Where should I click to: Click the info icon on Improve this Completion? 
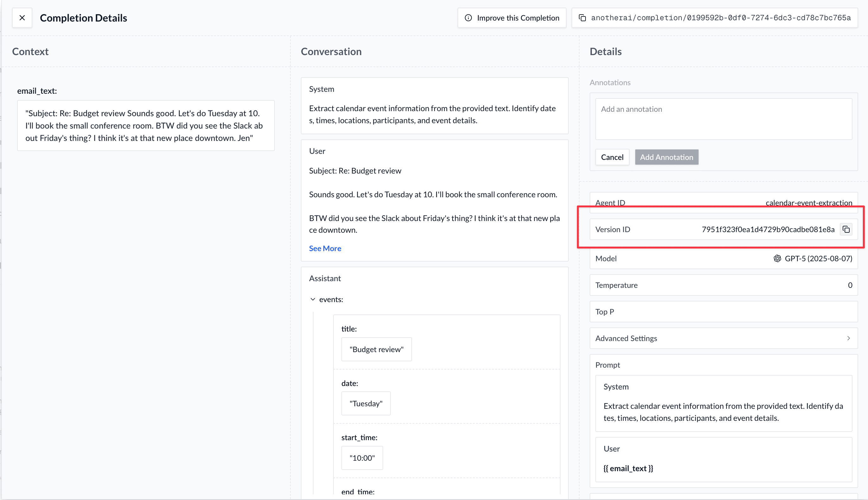tap(468, 17)
